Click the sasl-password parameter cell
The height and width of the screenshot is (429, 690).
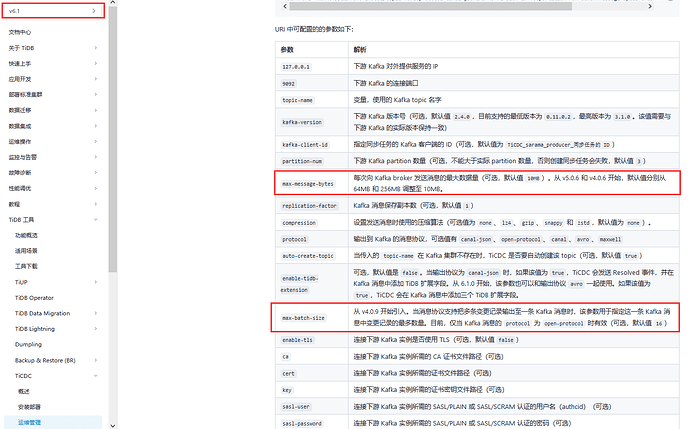click(312, 423)
